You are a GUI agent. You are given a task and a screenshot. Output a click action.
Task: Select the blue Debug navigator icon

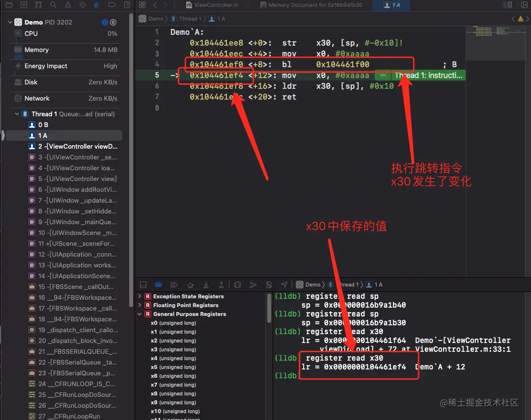[x=96, y=5]
